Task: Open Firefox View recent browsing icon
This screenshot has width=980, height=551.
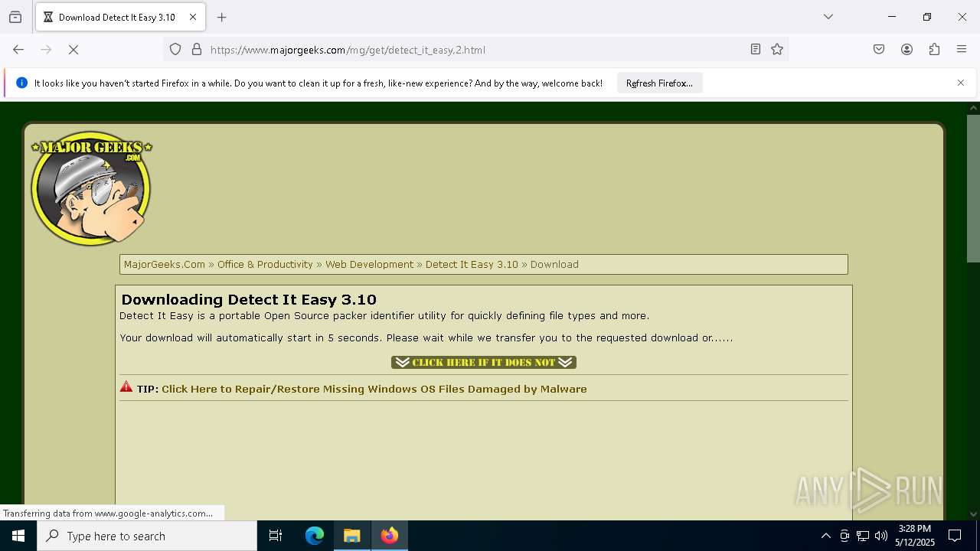Action: point(15,17)
